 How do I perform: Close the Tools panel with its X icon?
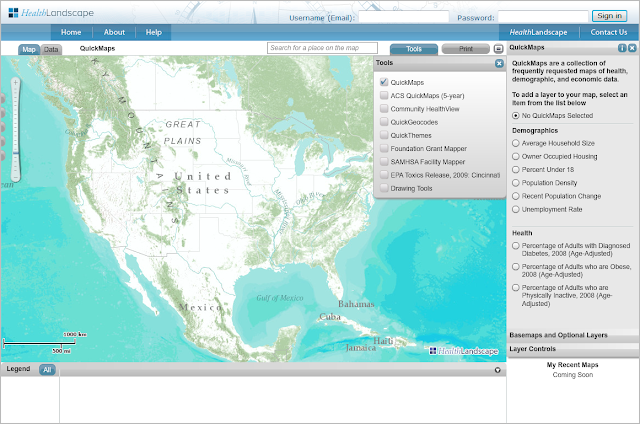[x=499, y=63]
